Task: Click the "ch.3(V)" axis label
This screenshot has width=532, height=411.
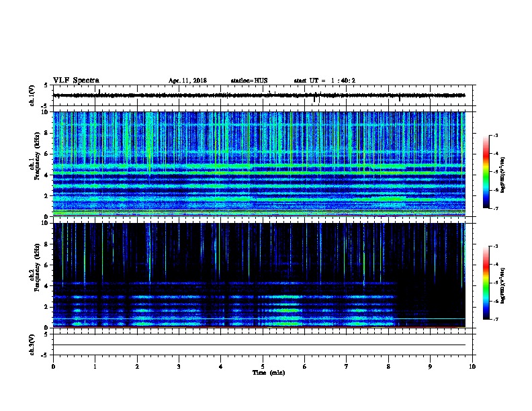Action: (x=32, y=345)
